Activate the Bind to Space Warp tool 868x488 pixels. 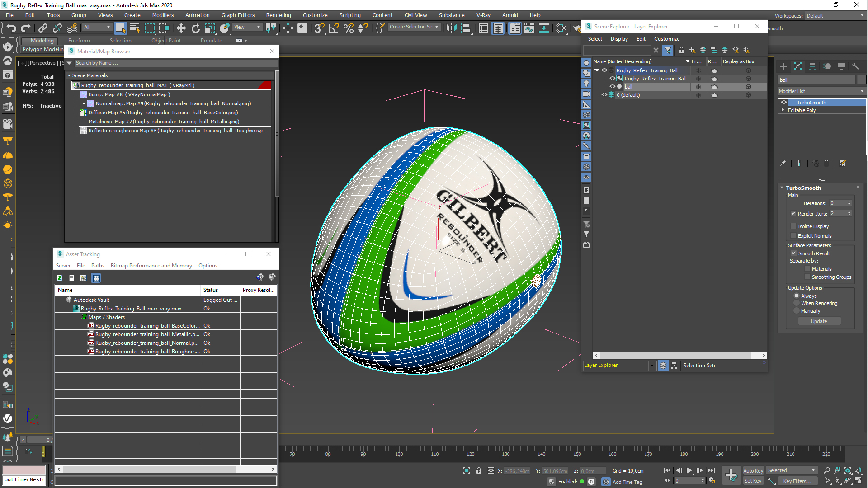(x=71, y=28)
